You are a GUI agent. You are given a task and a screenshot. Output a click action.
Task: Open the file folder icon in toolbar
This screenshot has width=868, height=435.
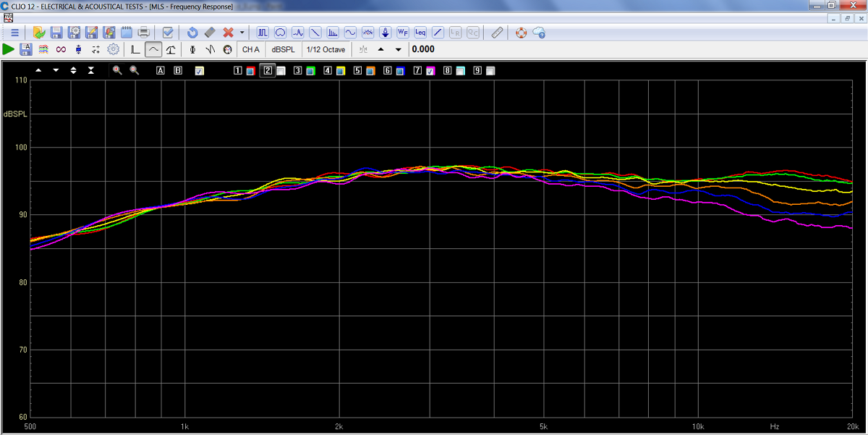(x=39, y=33)
